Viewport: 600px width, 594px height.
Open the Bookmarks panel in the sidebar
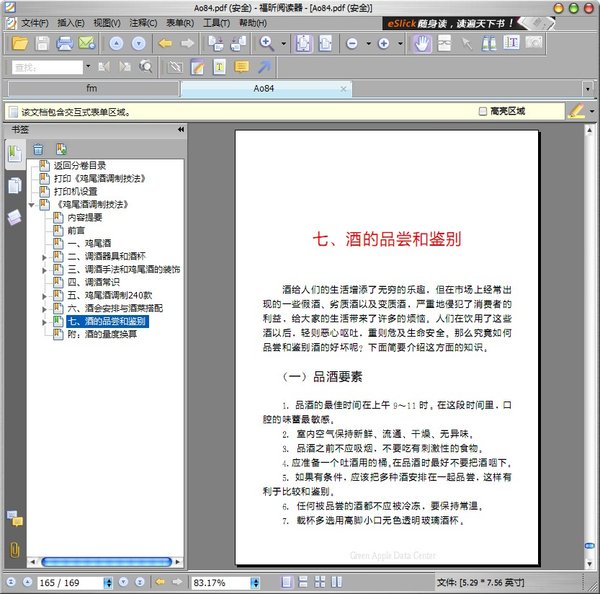[x=15, y=154]
